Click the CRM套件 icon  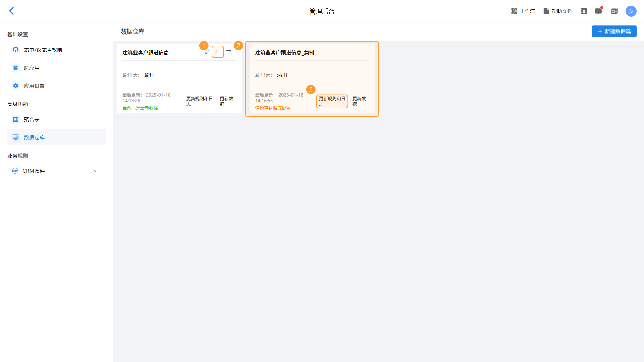(15, 171)
